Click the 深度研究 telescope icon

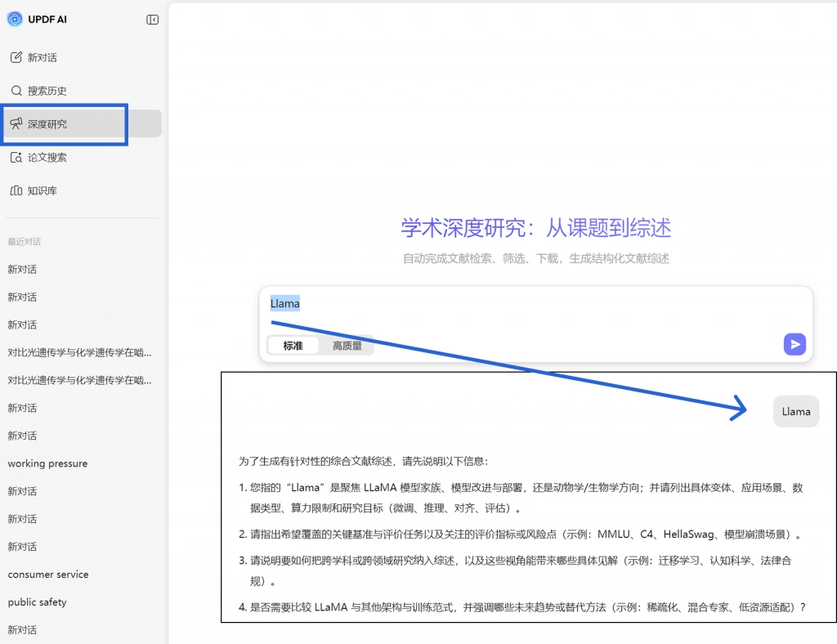pyautogui.click(x=16, y=123)
